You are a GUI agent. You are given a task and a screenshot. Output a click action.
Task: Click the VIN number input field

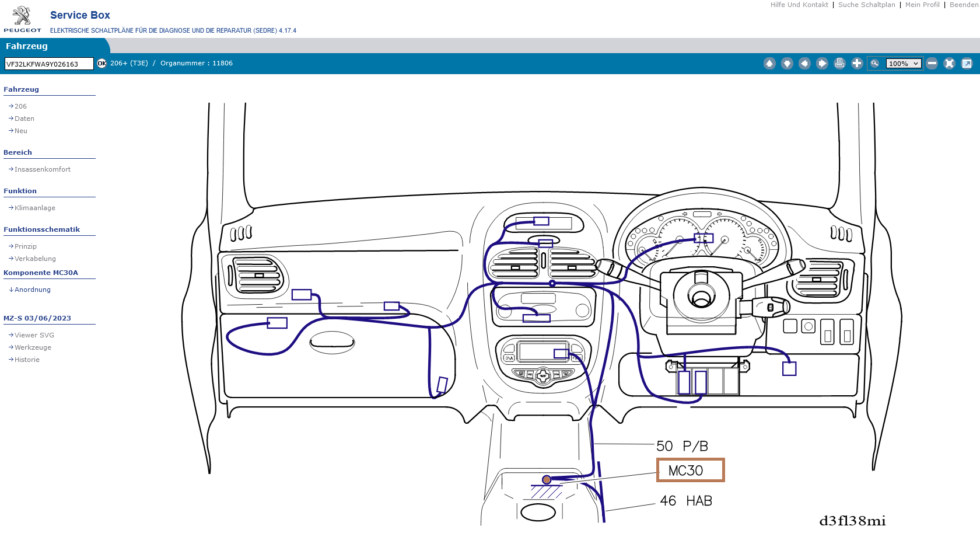[49, 64]
